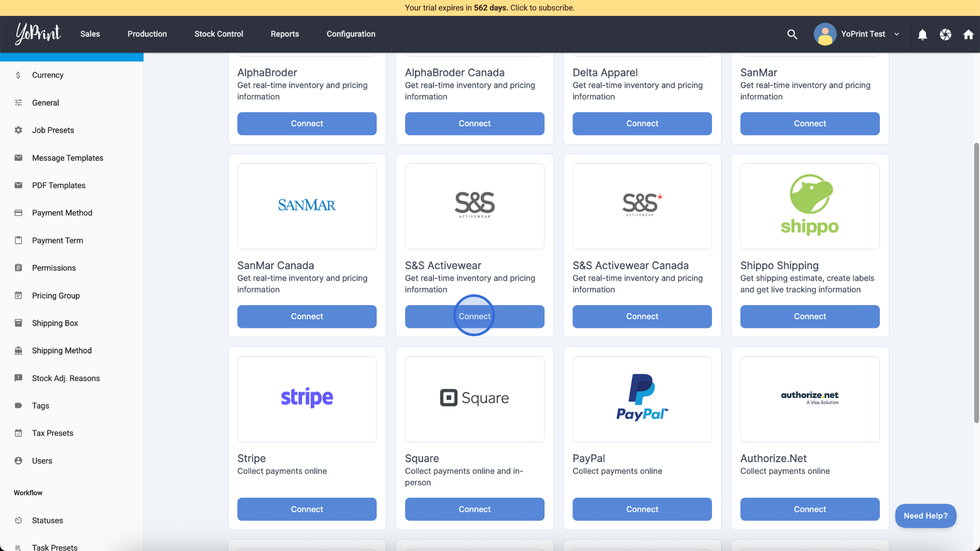This screenshot has height=551, width=980.
Task: Click the Stock Adj. Reasons icon
Action: 18,378
